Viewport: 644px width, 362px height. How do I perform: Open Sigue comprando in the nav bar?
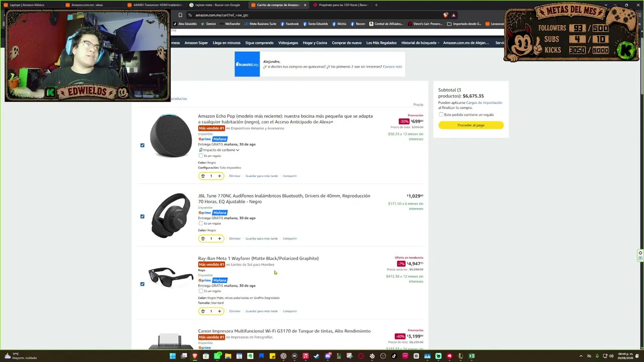tap(259, 43)
